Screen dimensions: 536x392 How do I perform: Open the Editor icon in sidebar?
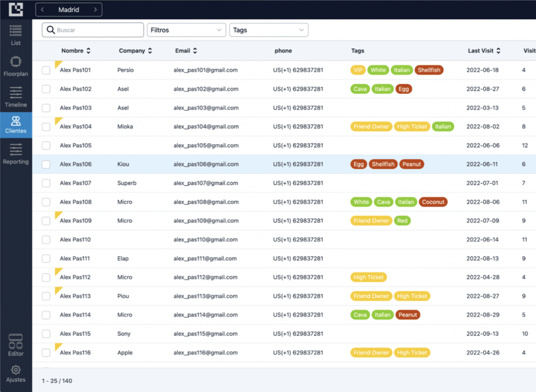[x=15, y=341]
